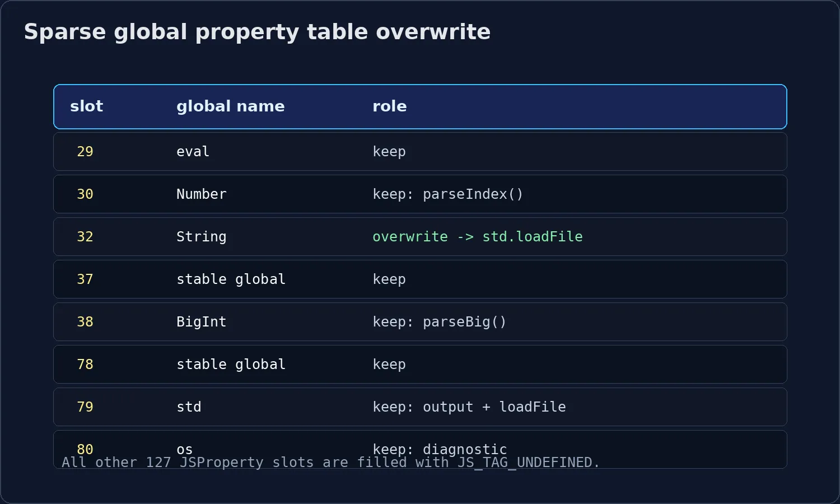840x504 pixels.
Task: Click the 'keep' role in the eval row
Action: tap(389, 152)
